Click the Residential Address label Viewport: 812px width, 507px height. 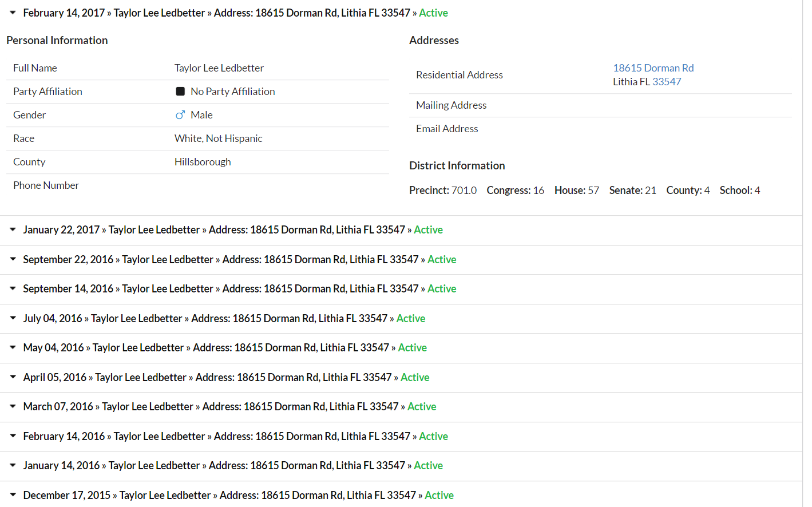coord(460,75)
